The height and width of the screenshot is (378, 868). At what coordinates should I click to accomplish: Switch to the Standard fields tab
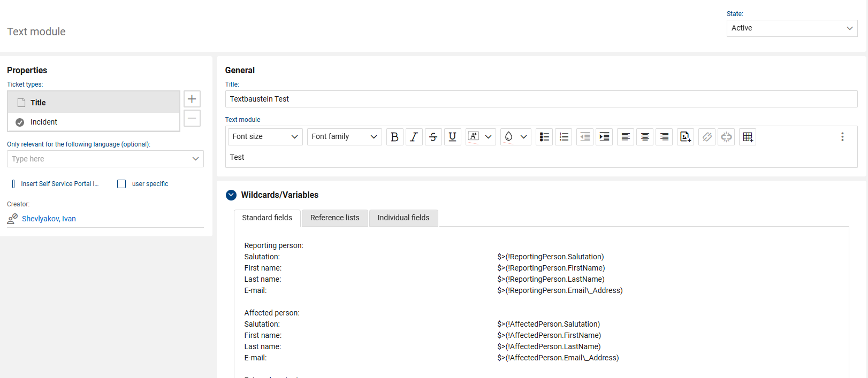coord(267,218)
